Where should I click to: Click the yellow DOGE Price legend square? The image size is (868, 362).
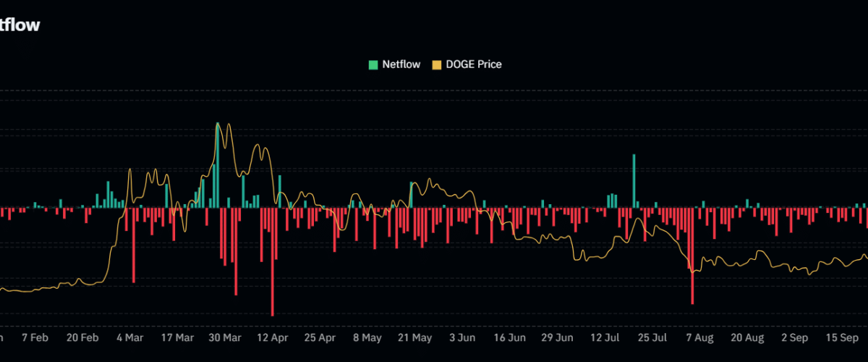click(436, 64)
